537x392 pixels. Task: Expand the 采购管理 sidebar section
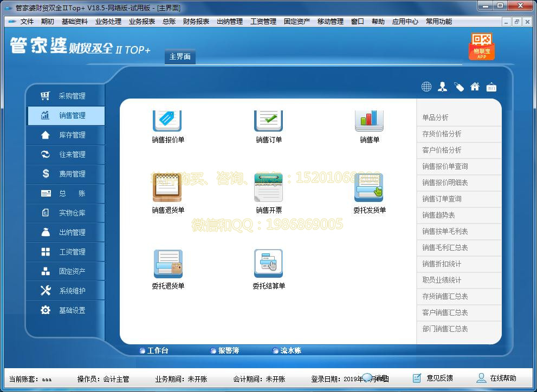pos(65,96)
